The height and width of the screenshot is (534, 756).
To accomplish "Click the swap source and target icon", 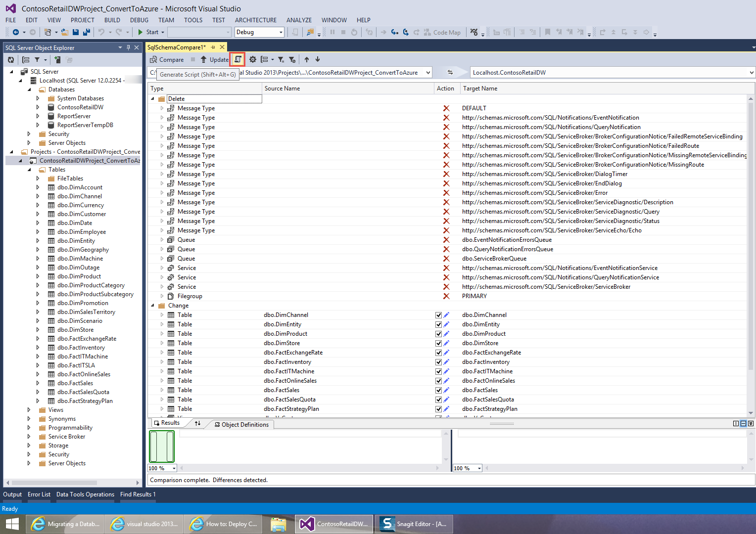I will tap(450, 72).
